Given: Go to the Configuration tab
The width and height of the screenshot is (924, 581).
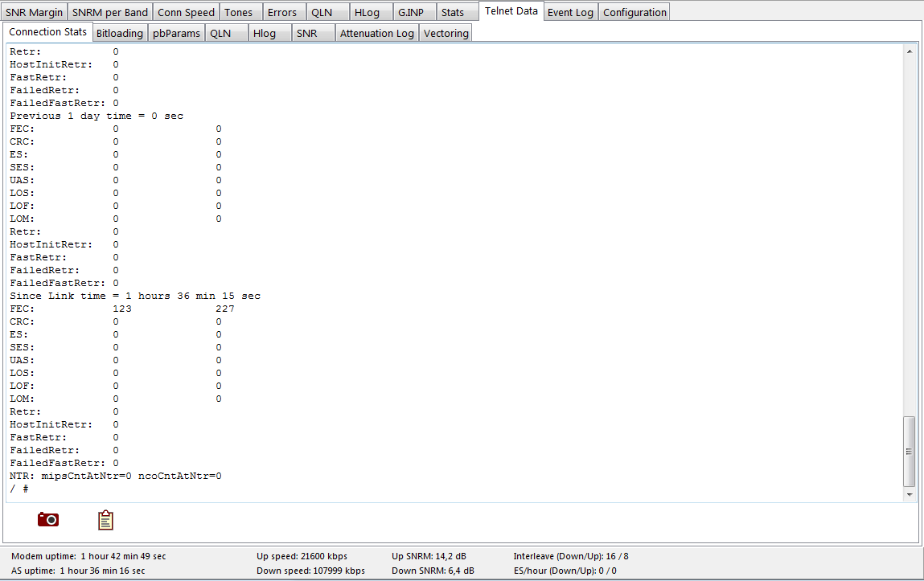Looking at the screenshot, I should (634, 12).
